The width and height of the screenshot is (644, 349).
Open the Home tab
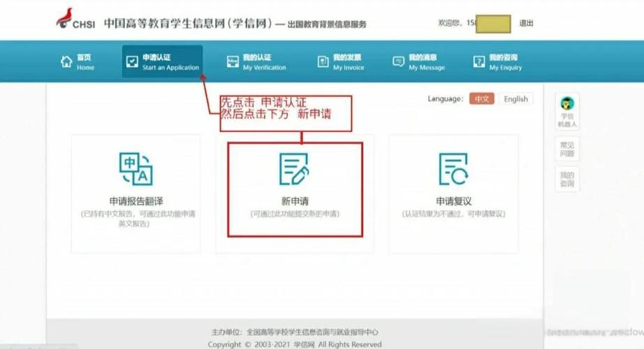pos(78,62)
